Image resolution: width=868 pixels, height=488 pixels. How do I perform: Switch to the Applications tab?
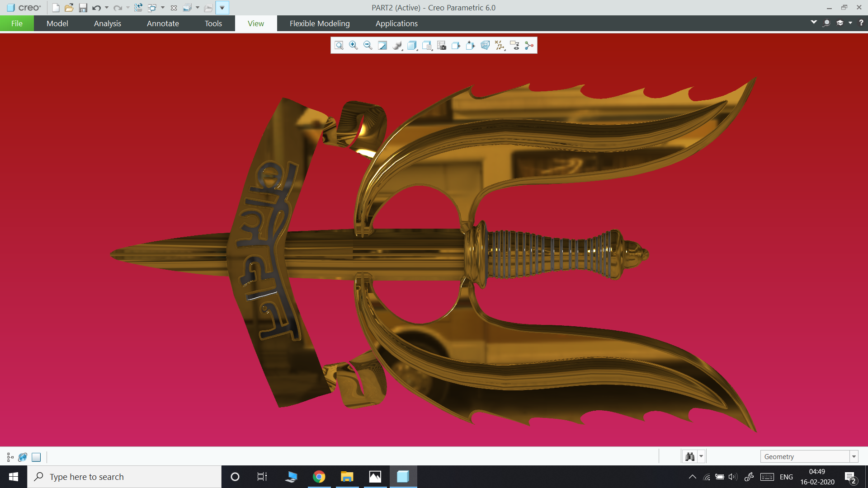pyautogui.click(x=396, y=23)
